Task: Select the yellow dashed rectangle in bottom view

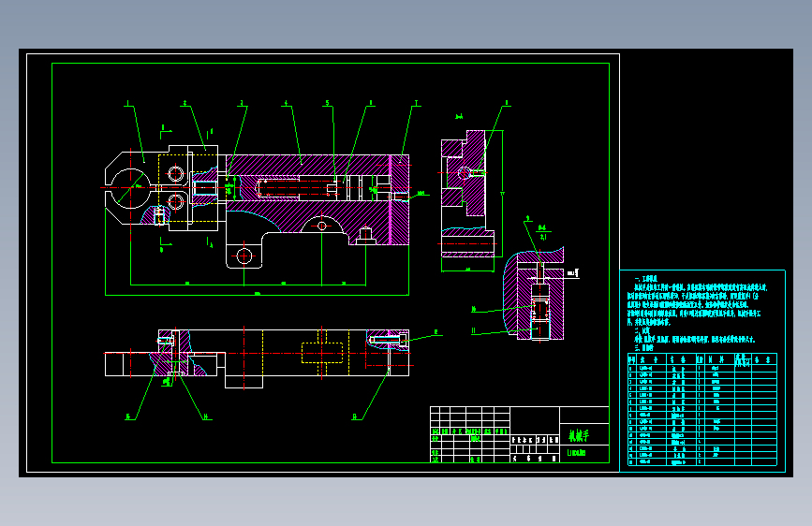Action: (322, 353)
